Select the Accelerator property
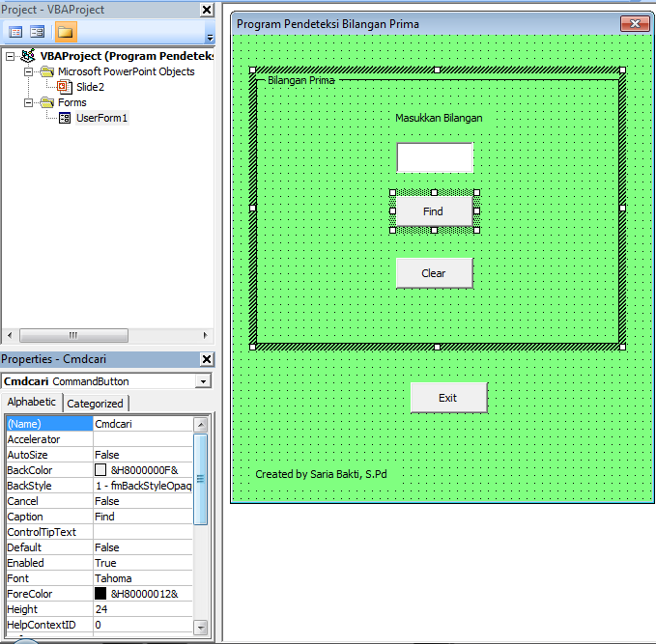 click(100, 439)
